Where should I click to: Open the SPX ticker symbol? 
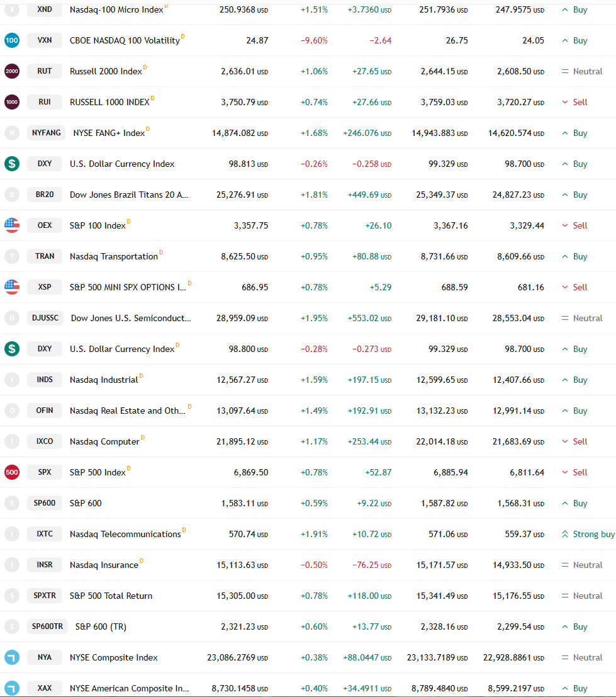point(45,472)
